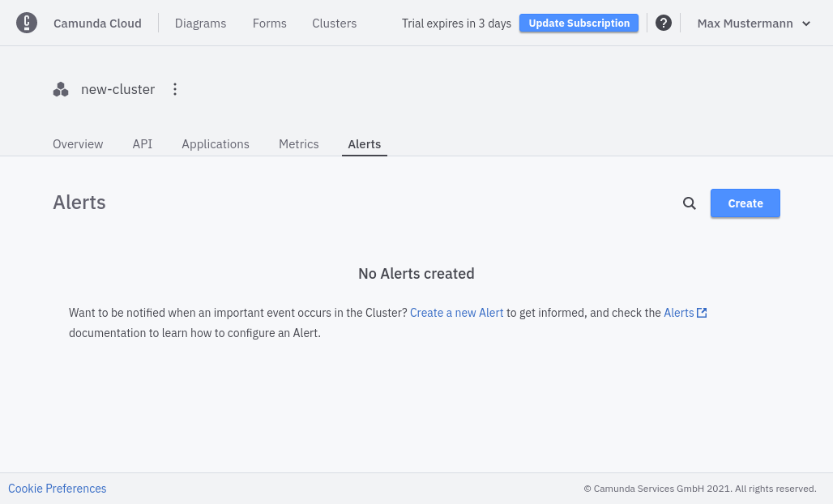Open the help question mark icon

663,23
